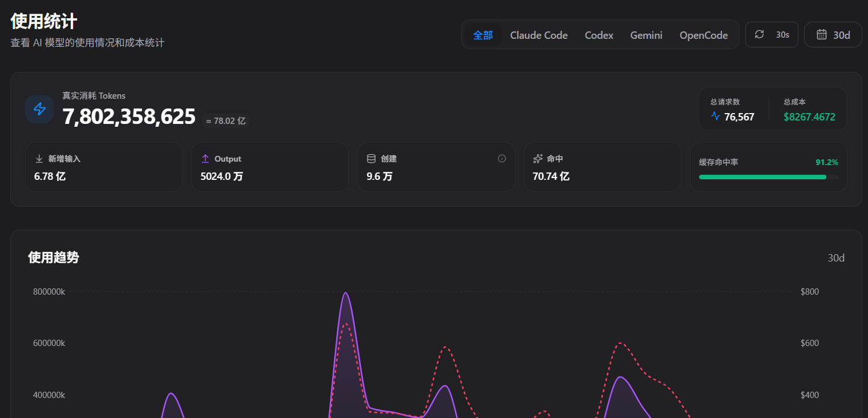The image size is (868, 418).
Task: Open the 30s auto-refresh interval button
Action: tap(772, 35)
